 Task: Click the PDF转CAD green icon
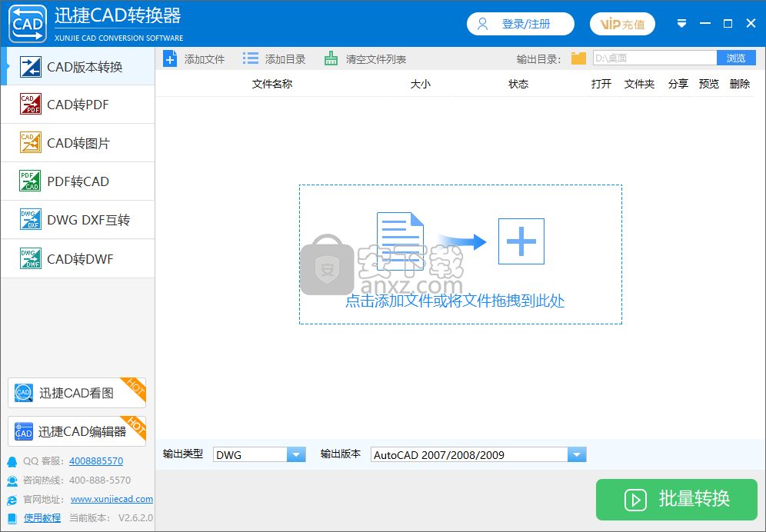[30, 181]
